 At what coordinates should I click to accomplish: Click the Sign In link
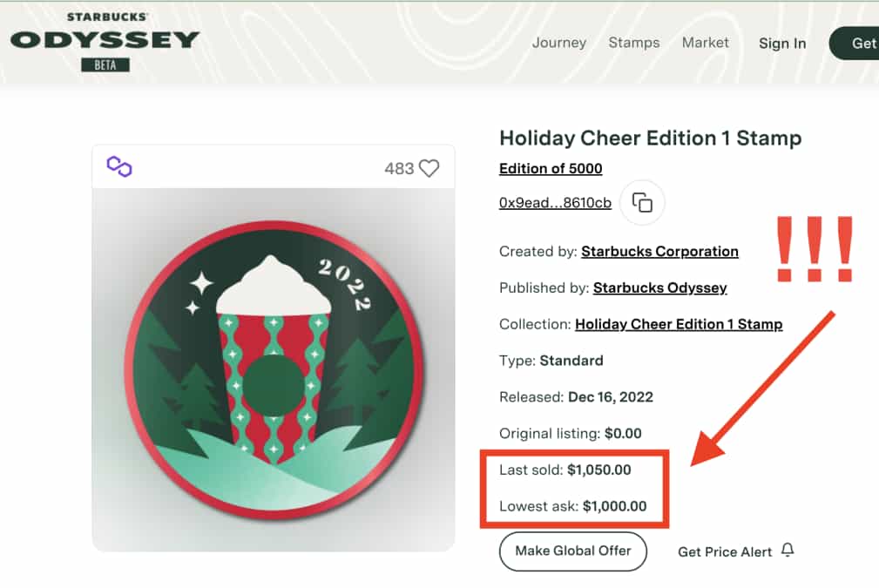click(782, 44)
